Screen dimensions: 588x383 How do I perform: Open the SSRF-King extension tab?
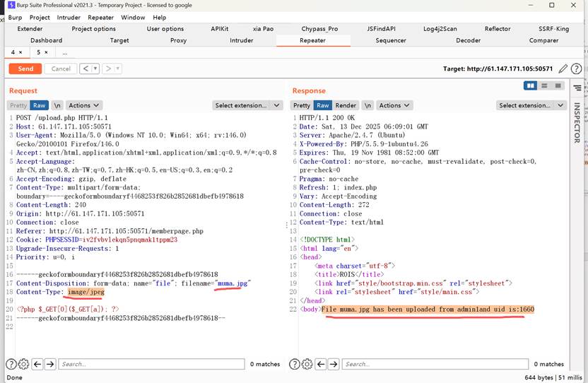pyautogui.click(x=553, y=29)
